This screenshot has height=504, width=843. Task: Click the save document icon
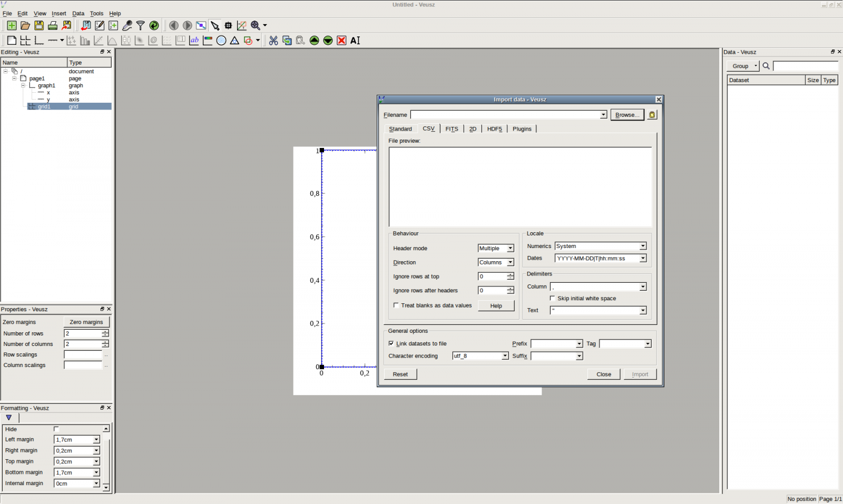39,25
